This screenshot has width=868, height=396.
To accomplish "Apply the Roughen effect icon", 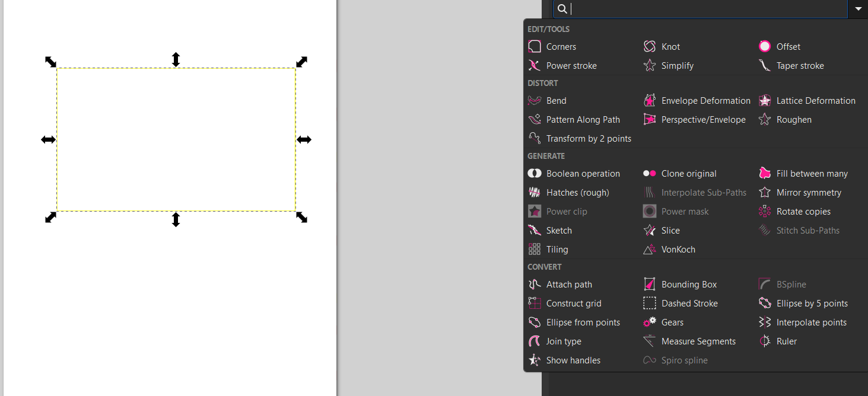I will (765, 120).
